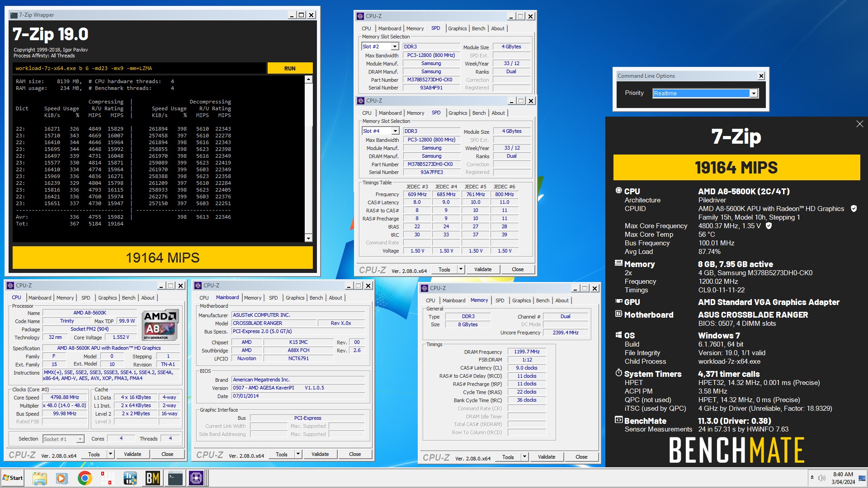The width and height of the screenshot is (868, 488).
Task: Open the terminal console taskbar icon
Action: [x=175, y=478]
